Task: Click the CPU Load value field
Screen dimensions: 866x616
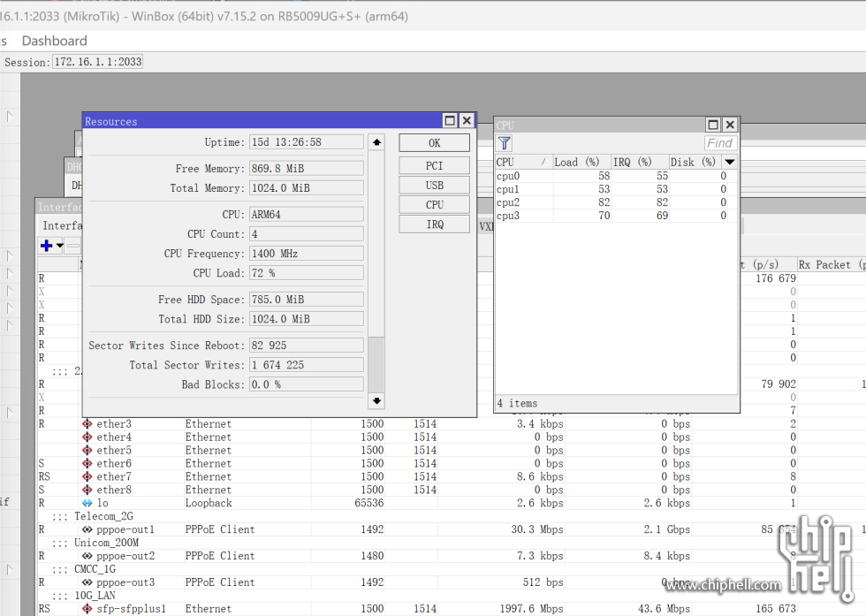Action: (x=307, y=273)
